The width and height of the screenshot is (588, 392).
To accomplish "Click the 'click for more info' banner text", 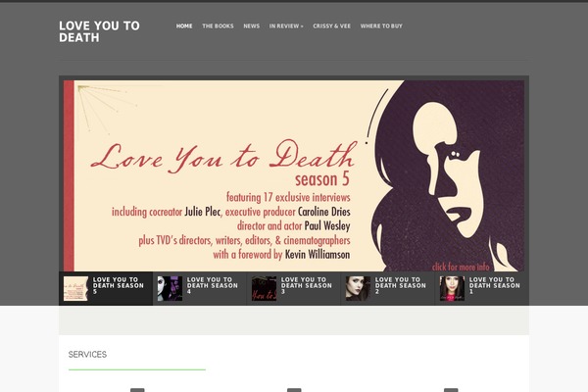I will coord(461,267).
